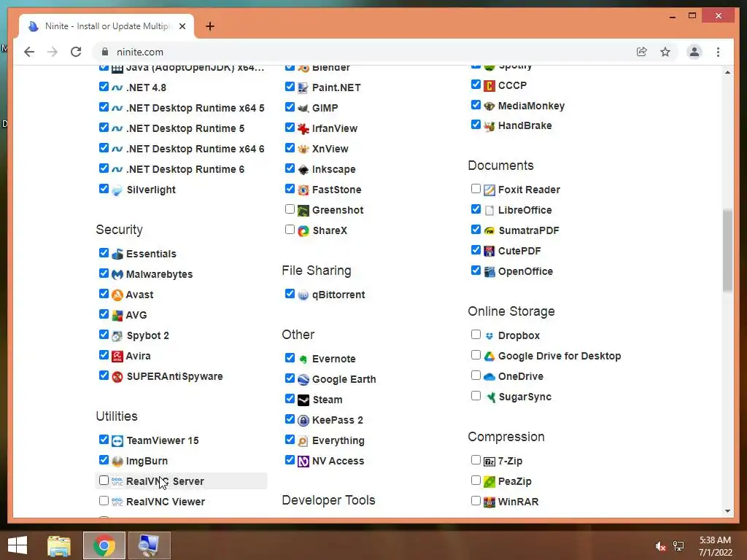Check the Foxit Reader checkbox
Screen dimensions: 747x560
coord(476,189)
